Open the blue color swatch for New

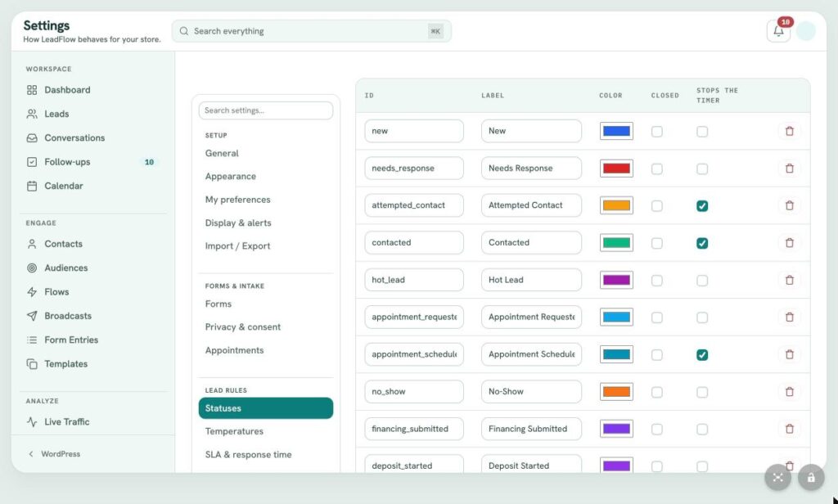coord(616,131)
